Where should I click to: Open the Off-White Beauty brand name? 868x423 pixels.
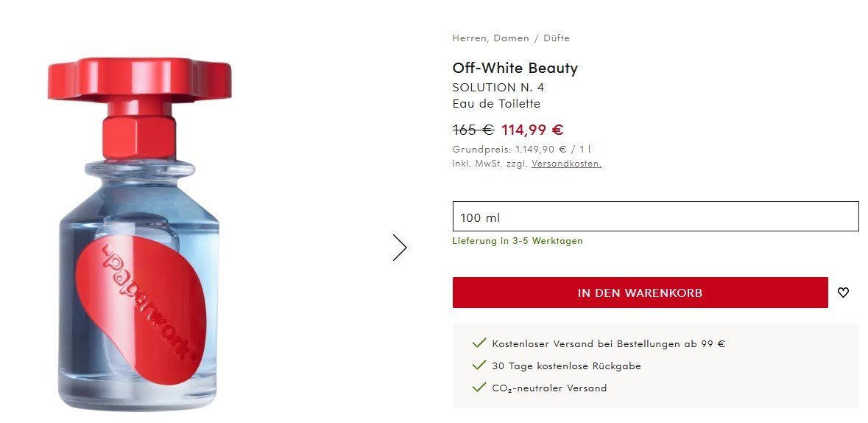coord(515,69)
